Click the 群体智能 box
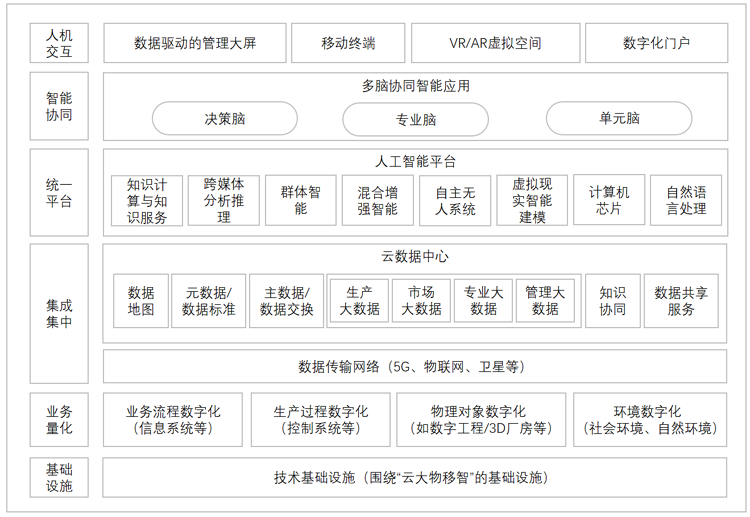Image resolution: width=750 pixels, height=517 pixels. coord(301,200)
